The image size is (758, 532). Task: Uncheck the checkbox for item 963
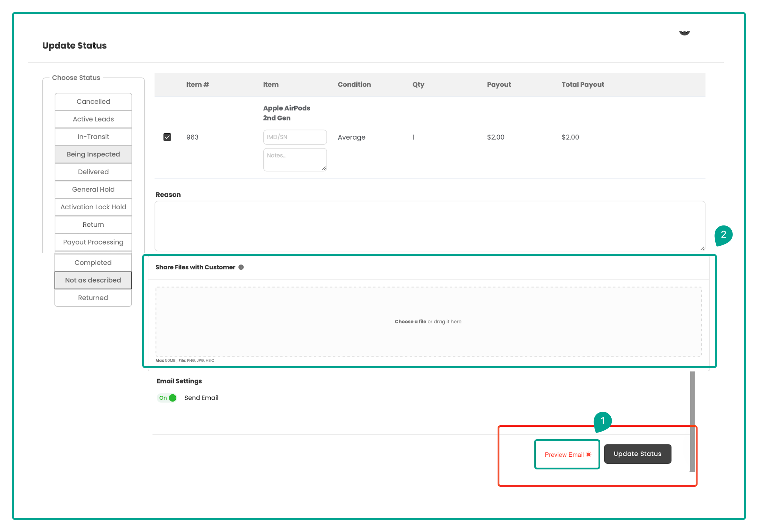[167, 137]
